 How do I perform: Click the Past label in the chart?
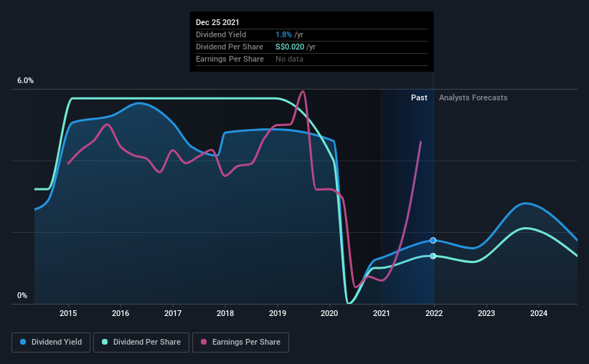point(419,97)
